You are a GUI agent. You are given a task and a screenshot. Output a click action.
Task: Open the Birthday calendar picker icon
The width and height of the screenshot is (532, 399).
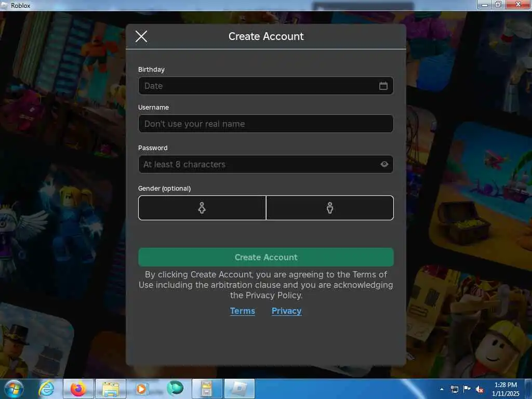(x=383, y=86)
